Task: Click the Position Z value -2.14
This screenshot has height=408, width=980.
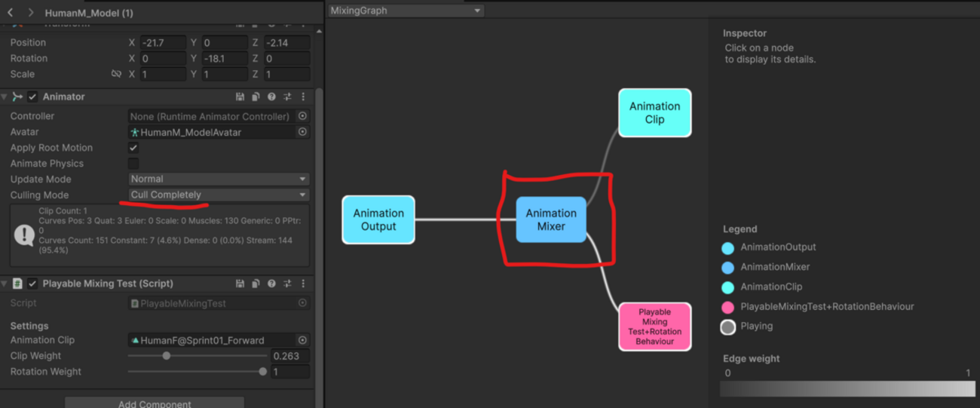Action: (286, 43)
